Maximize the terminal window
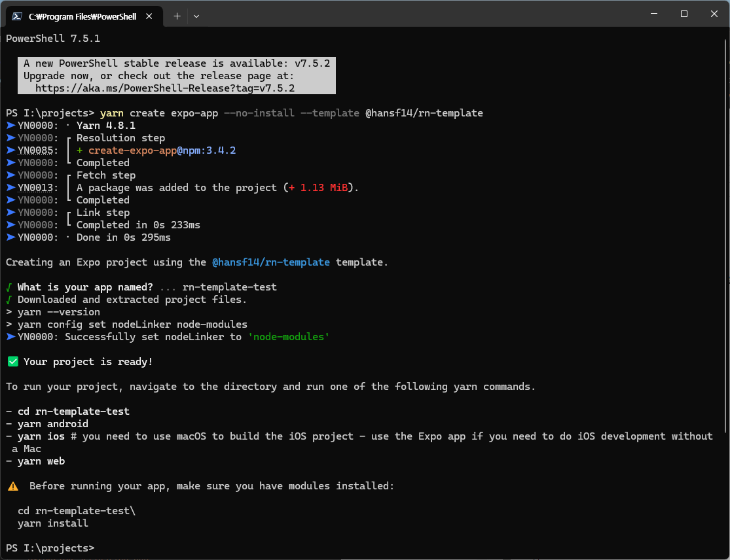 tap(684, 14)
